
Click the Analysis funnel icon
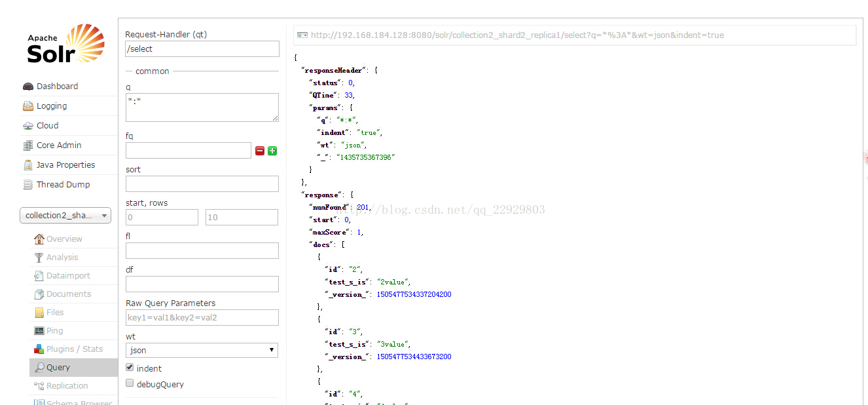point(39,258)
